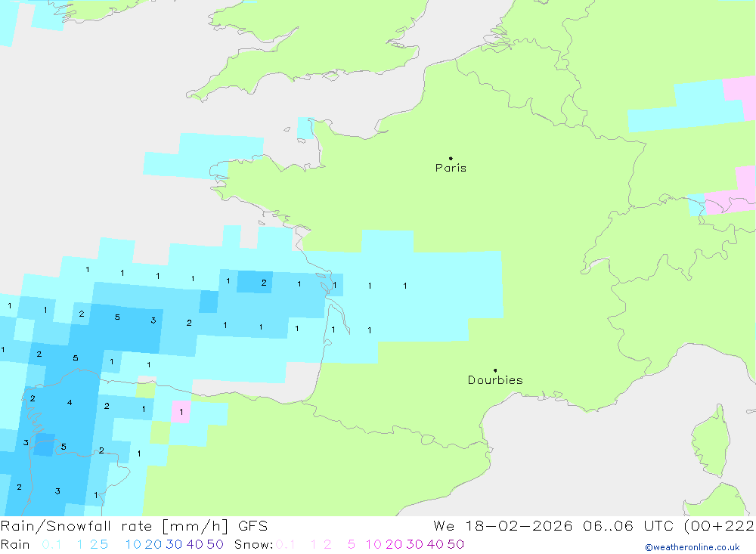Select the black dot marker above Paris
Screen dimensions: 756x554
(451, 158)
